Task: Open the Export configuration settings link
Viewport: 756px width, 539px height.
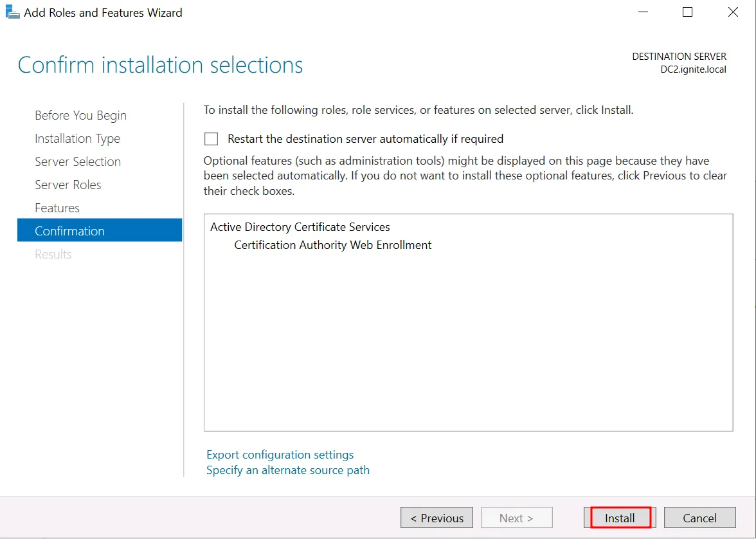Action: tap(280, 455)
